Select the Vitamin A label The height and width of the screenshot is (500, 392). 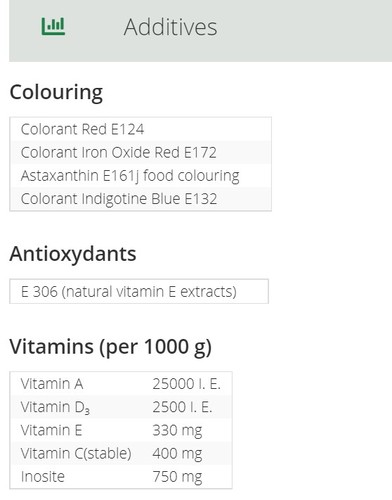[x=52, y=384]
